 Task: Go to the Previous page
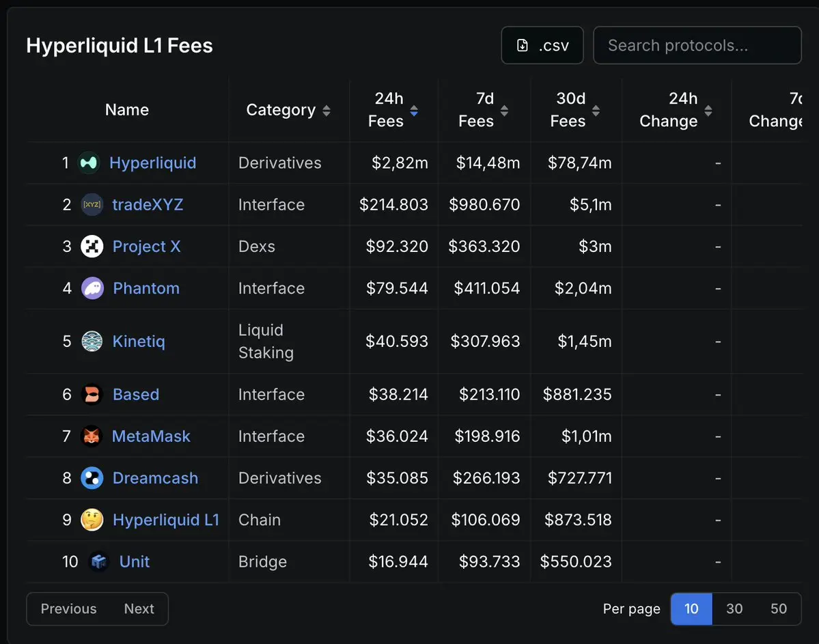[x=68, y=608]
